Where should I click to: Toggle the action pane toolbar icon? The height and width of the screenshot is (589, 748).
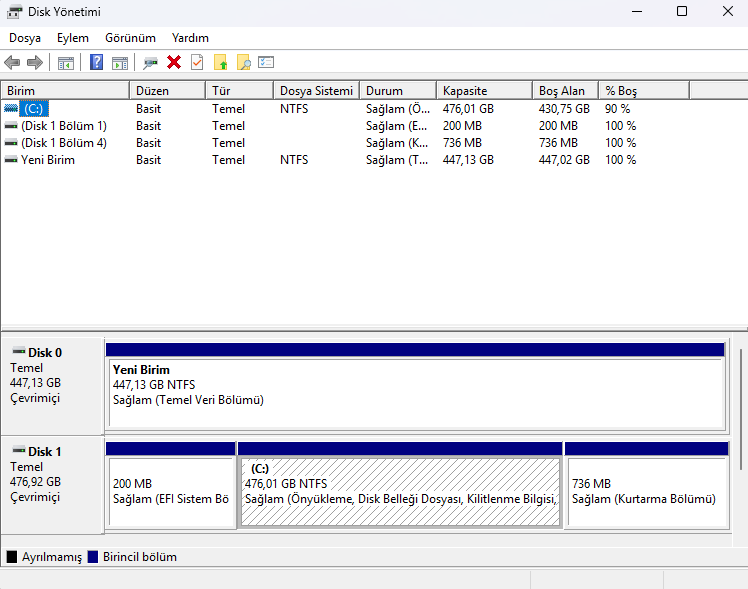pyautogui.click(x=120, y=62)
